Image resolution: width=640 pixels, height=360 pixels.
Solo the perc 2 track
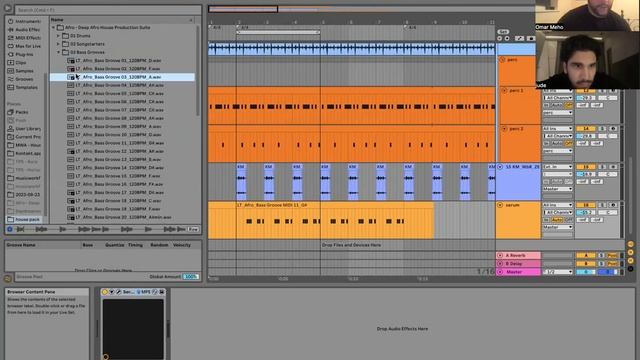tap(602, 129)
